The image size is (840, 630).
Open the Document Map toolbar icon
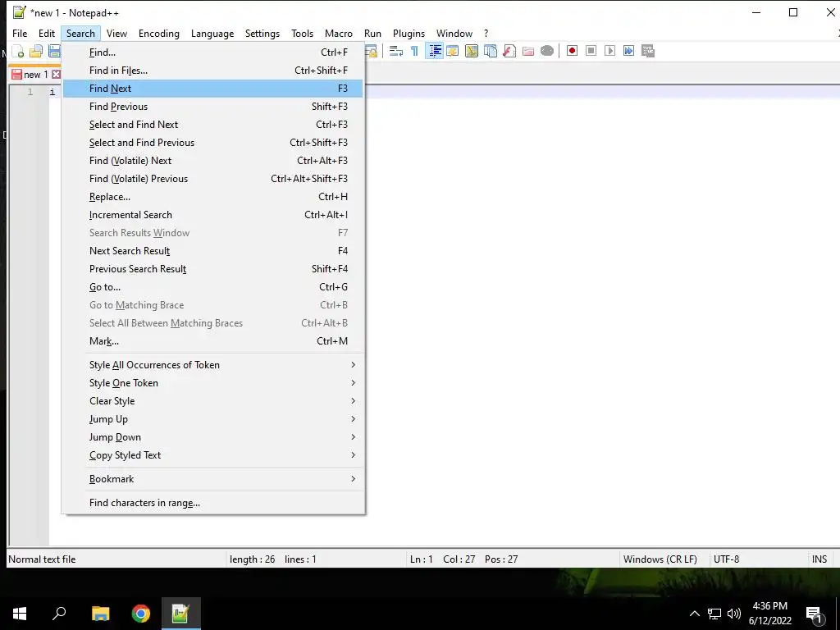tap(472, 51)
